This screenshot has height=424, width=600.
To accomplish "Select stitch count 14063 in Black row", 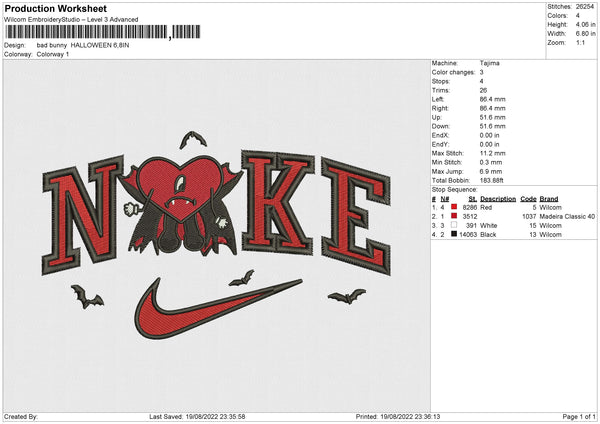I will (468, 235).
